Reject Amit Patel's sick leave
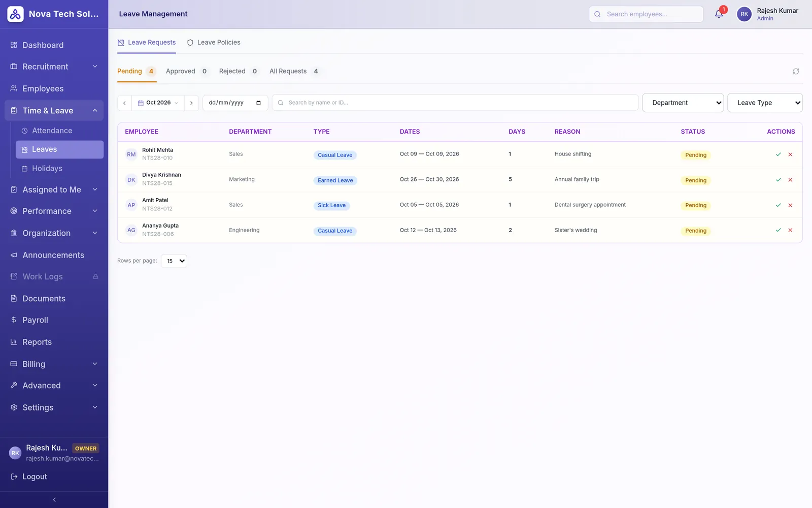 click(x=790, y=205)
